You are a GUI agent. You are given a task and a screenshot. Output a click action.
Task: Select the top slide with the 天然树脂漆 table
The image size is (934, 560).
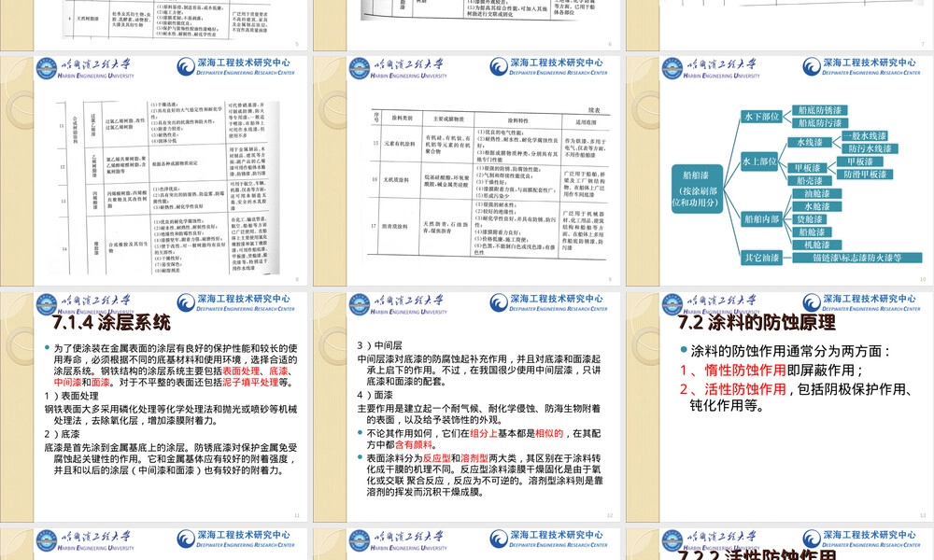point(154,25)
